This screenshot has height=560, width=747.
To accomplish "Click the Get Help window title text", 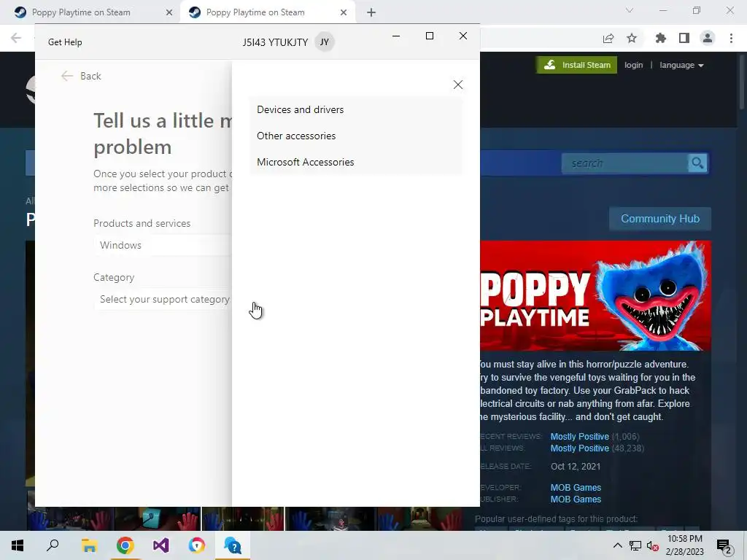I will coord(65,42).
